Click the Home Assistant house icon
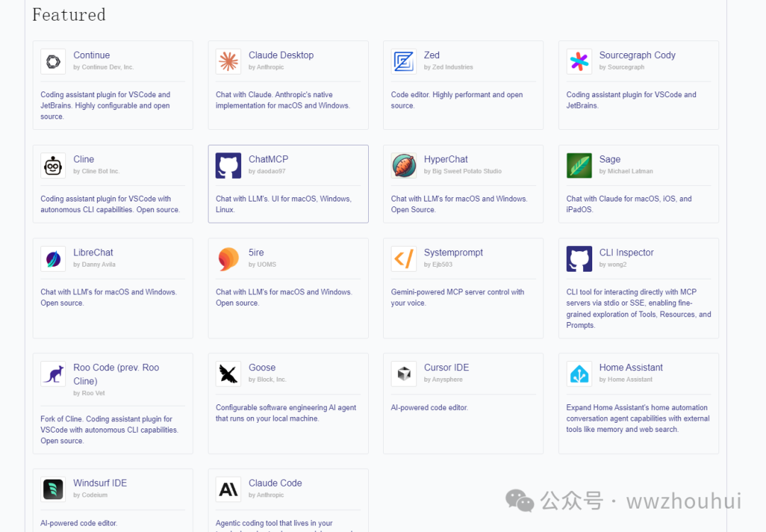This screenshot has width=766, height=532. tap(579, 375)
